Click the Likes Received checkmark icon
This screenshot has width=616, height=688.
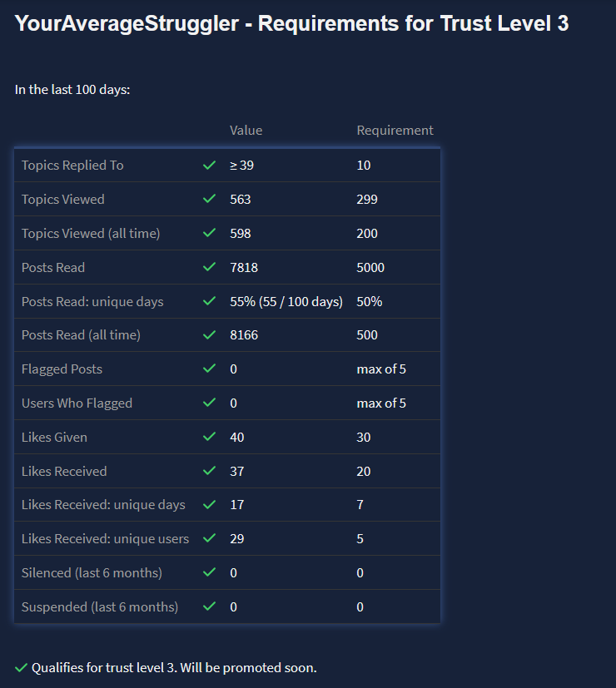click(x=210, y=472)
